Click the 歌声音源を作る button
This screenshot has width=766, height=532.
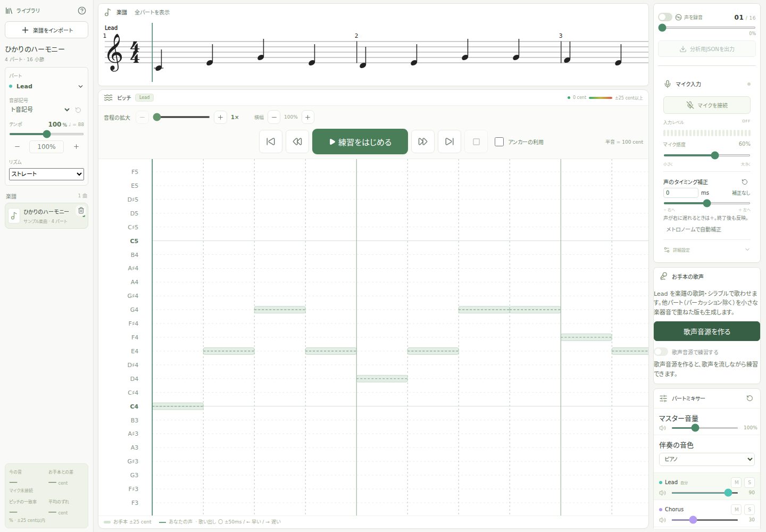click(x=706, y=331)
